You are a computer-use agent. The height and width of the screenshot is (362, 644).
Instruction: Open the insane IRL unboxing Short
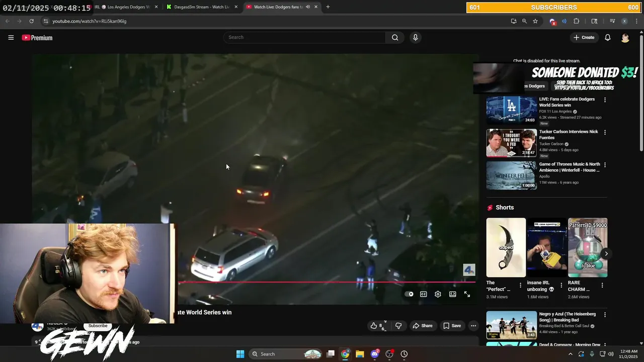point(547,247)
